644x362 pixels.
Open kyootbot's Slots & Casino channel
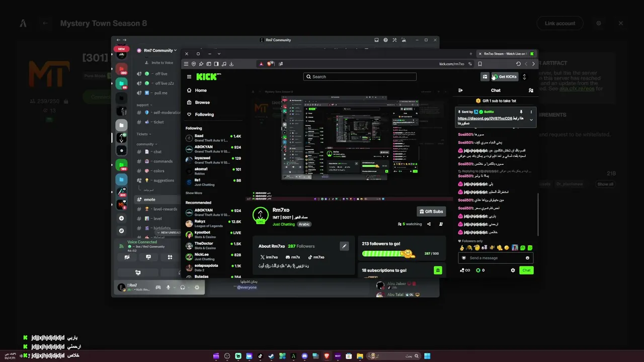click(213, 234)
